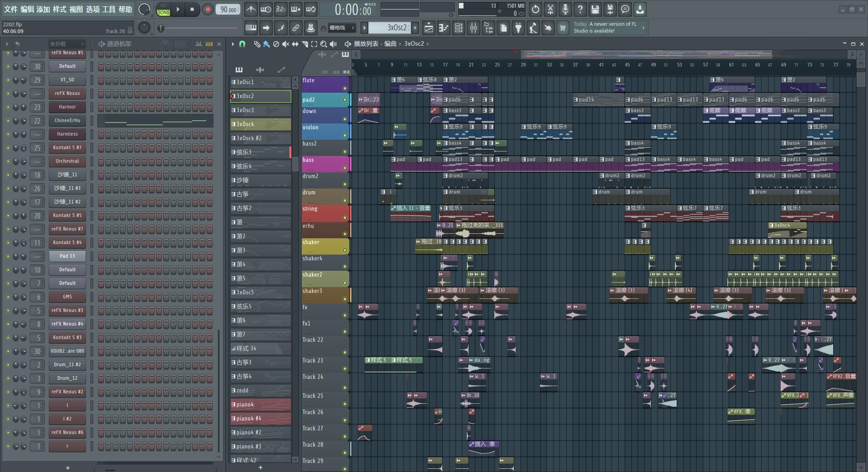Viewport: 868px width, 472px height.
Task: Save the project with floppy icon
Action: pos(595,9)
